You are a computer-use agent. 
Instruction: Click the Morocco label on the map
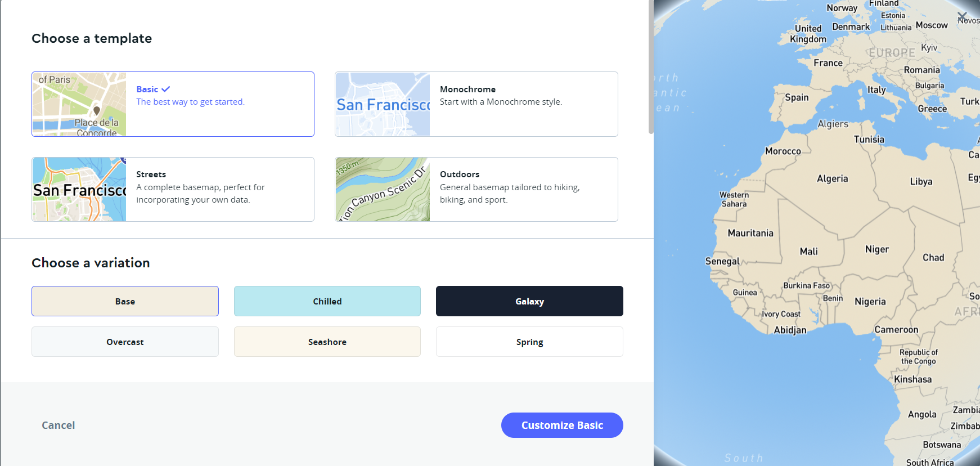783,151
